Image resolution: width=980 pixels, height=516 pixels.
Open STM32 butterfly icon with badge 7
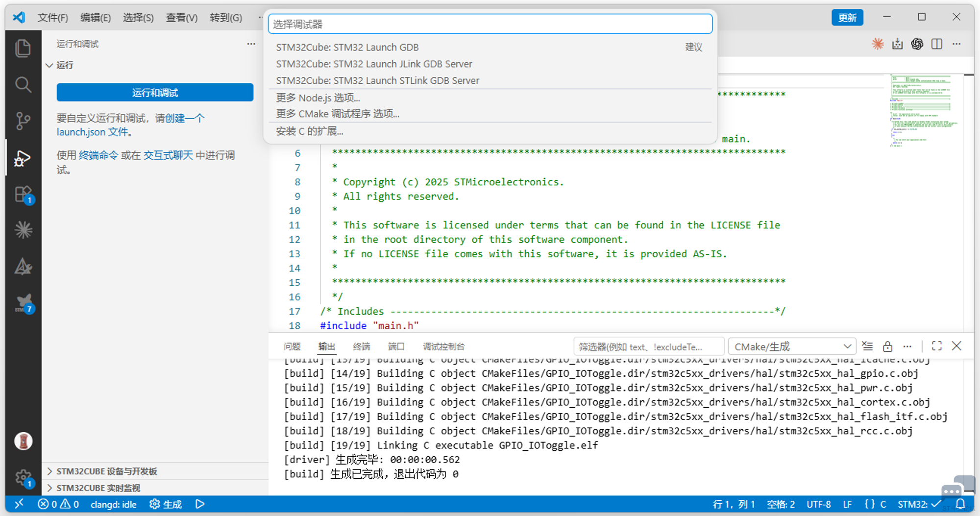pos(24,303)
